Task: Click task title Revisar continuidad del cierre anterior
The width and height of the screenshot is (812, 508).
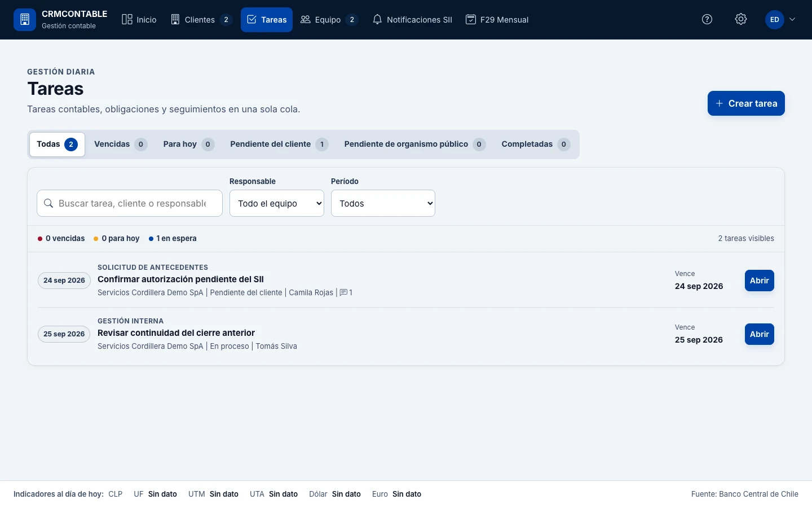Action: 176,333
